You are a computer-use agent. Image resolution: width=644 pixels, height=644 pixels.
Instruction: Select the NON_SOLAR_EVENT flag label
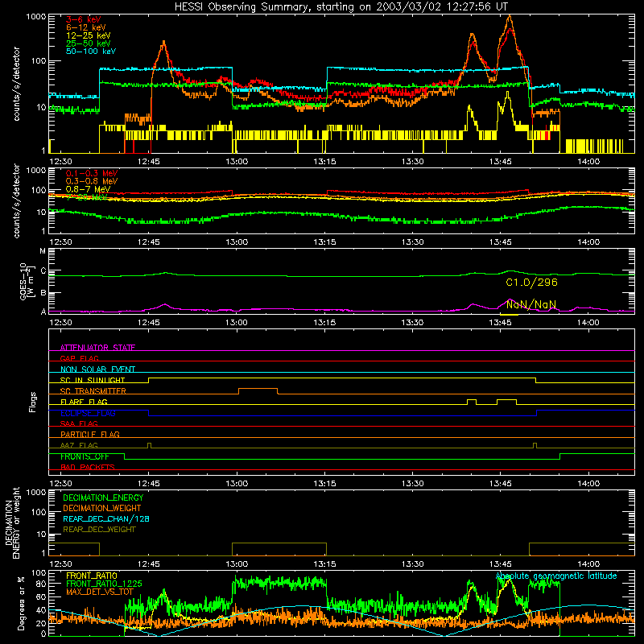click(x=97, y=369)
